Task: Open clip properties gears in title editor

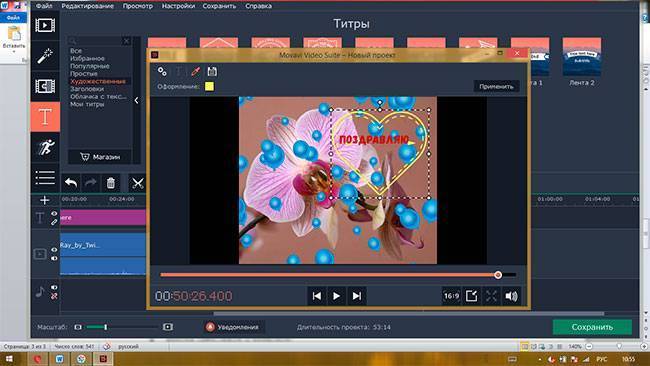Action: click(162, 71)
